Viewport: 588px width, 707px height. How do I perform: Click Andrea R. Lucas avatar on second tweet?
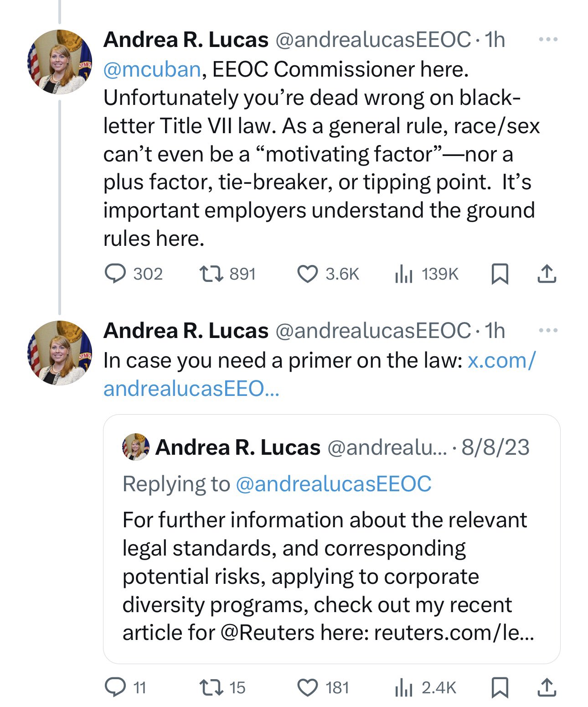coord(60,353)
